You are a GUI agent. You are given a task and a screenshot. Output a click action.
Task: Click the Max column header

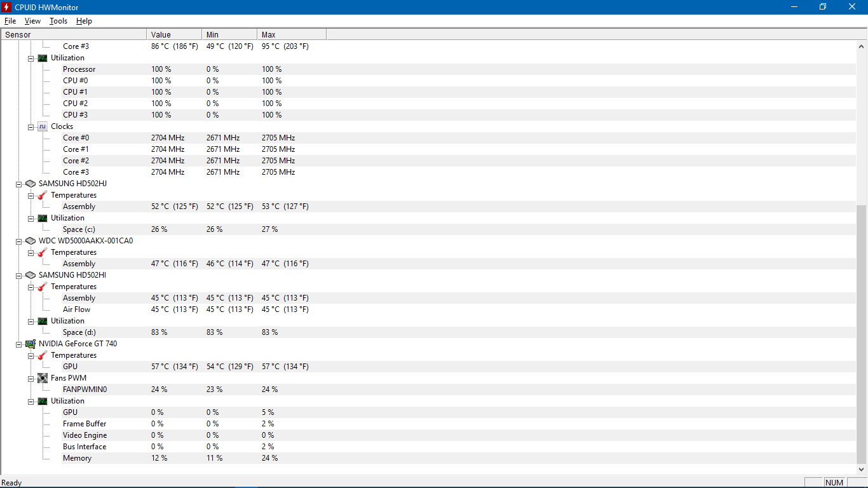coord(292,34)
